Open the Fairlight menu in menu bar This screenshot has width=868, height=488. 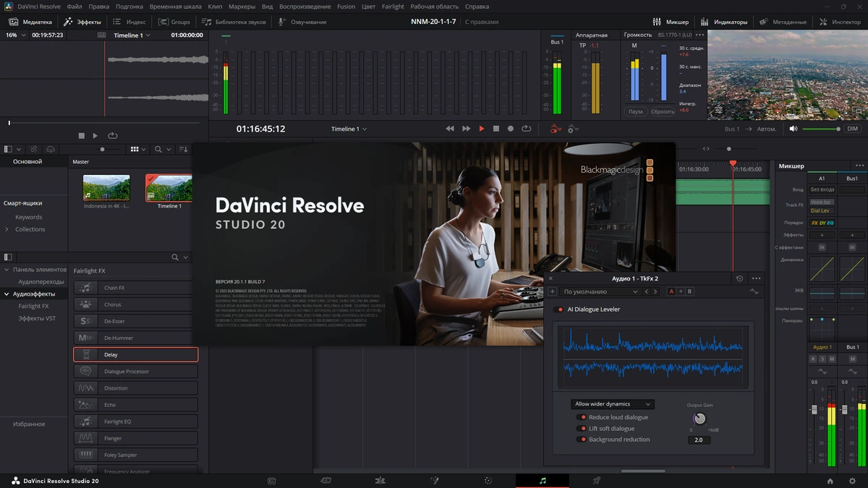click(393, 7)
